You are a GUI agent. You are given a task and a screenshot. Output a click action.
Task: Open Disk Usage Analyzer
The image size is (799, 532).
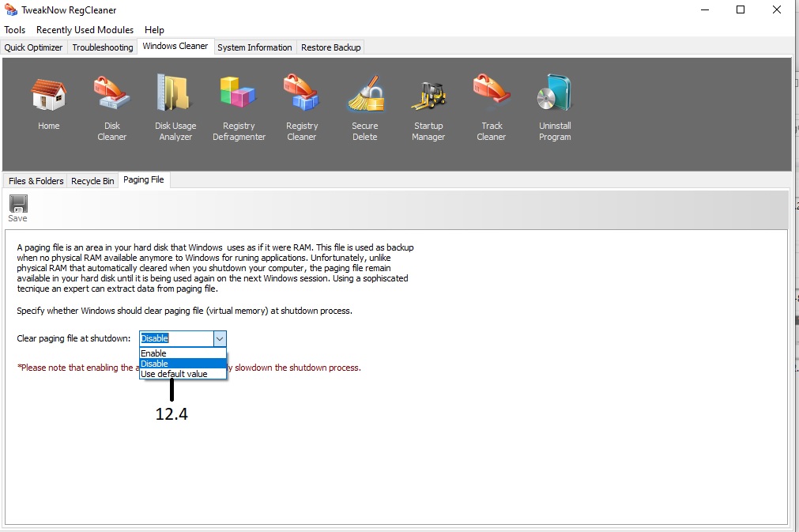[x=175, y=93]
